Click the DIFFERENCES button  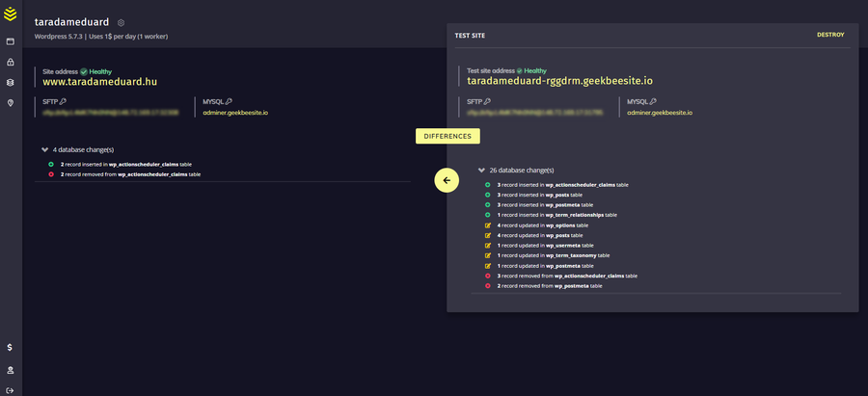448,136
